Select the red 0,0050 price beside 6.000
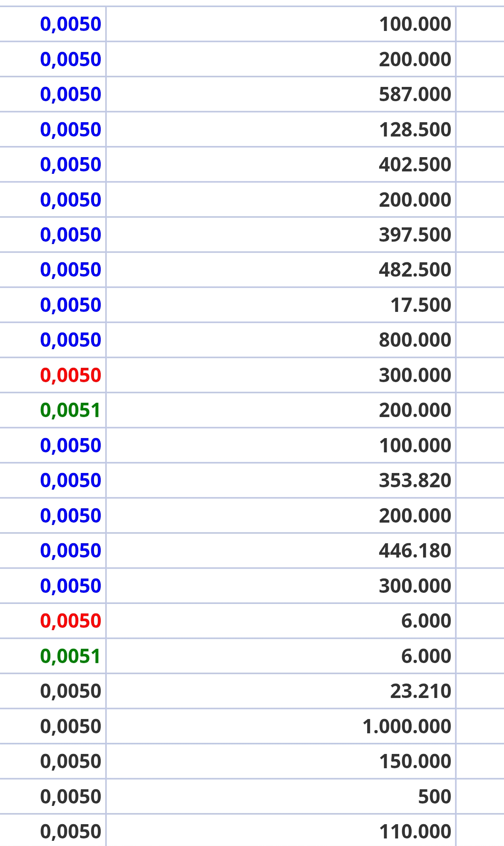Viewport: 504px width, 846px height. pyautogui.click(x=71, y=621)
